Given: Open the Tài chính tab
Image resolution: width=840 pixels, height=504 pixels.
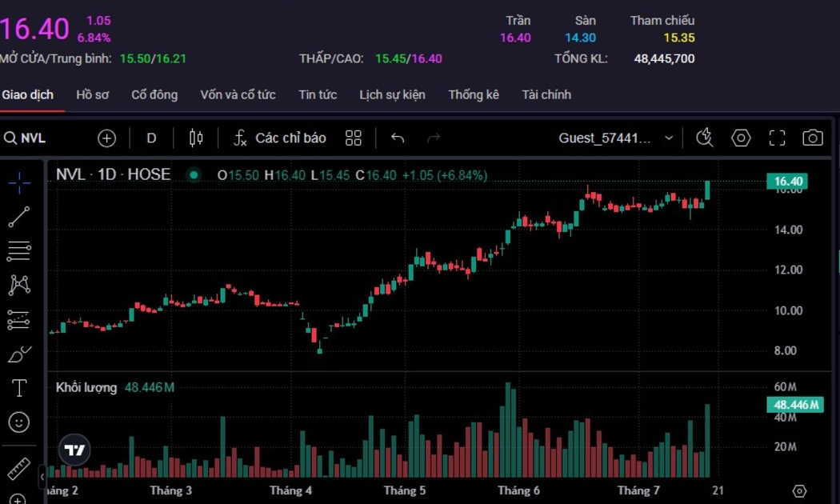Looking at the screenshot, I should pyautogui.click(x=546, y=94).
